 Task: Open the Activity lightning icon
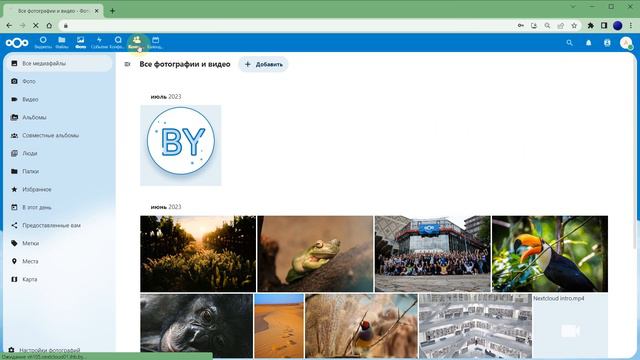(x=99, y=42)
